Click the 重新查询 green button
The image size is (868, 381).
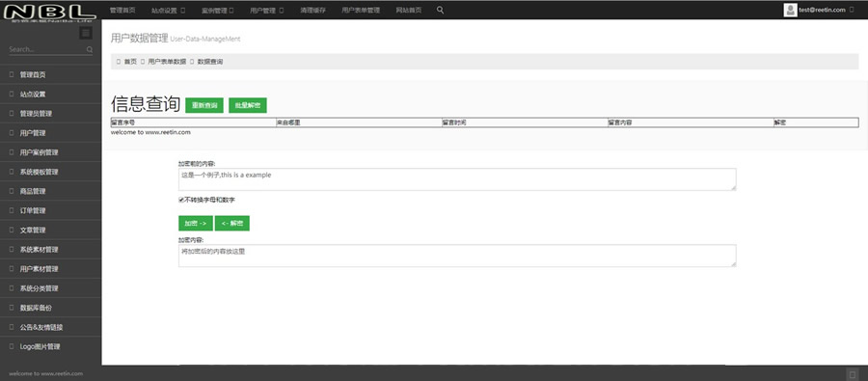[x=204, y=105]
